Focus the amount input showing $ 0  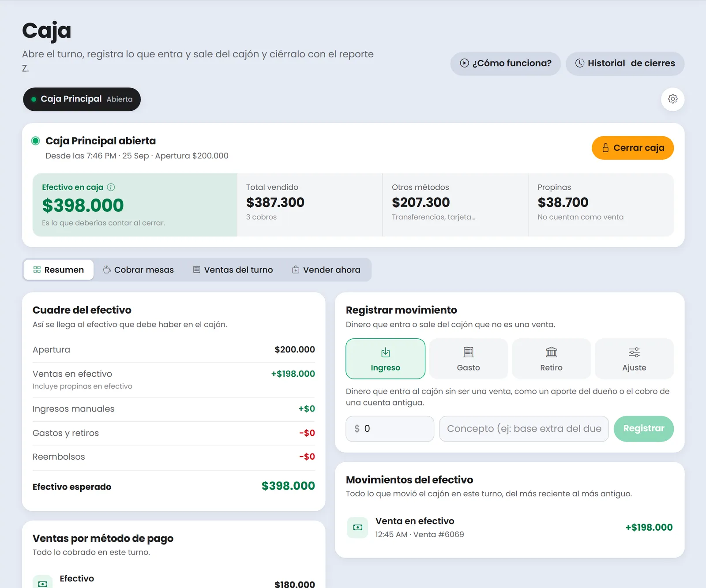[x=390, y=429]
